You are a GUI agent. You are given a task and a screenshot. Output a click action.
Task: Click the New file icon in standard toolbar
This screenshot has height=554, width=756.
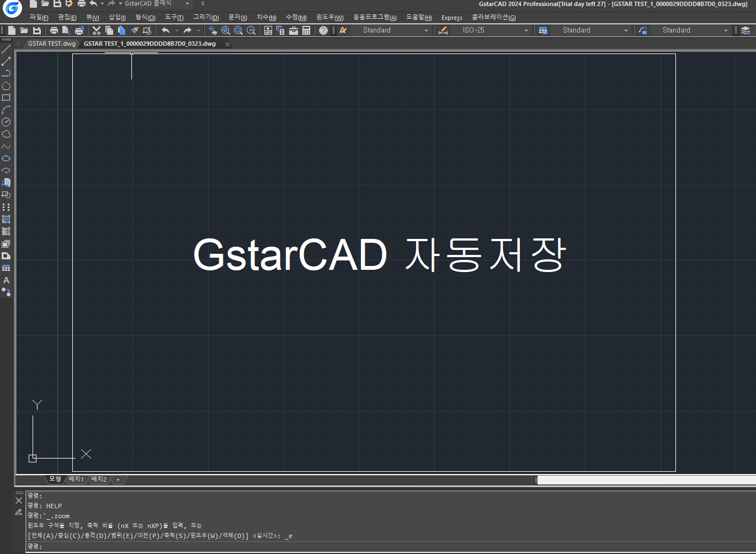12,30
